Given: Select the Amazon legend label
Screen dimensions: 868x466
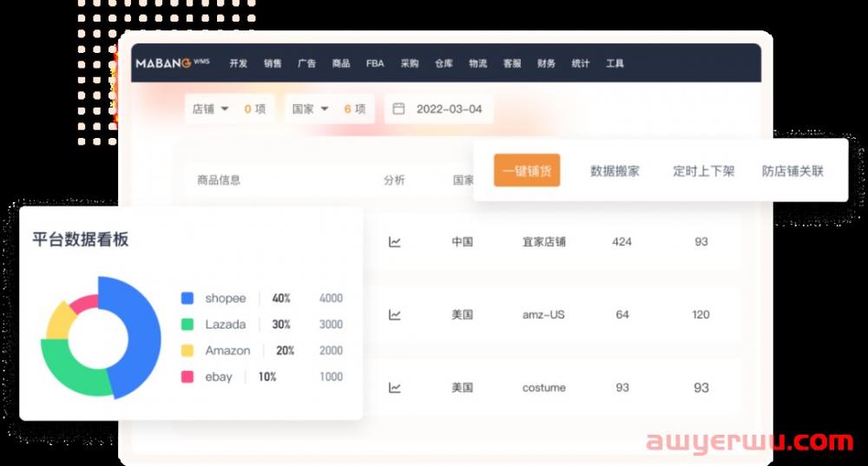Looking at the screenshot, I should [227, 351].
